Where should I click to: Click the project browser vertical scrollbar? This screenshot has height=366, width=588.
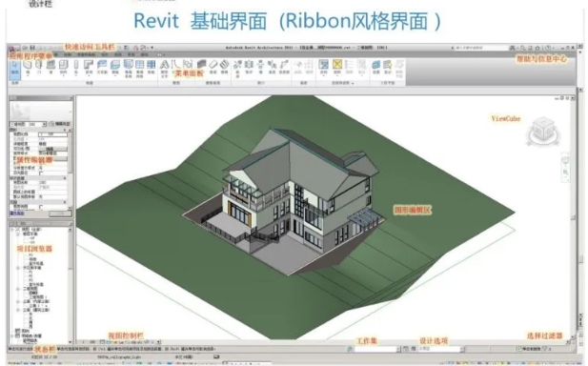[x=71, y=285]
